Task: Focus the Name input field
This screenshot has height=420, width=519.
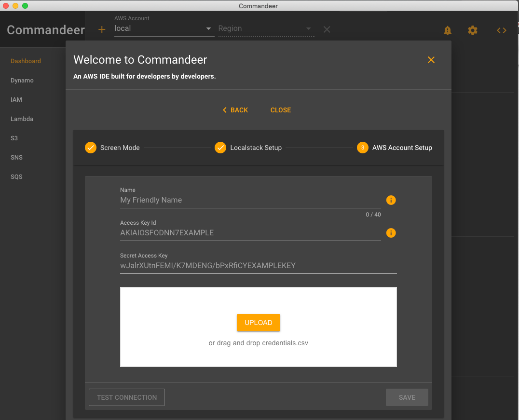Action: tap(250, 200)
